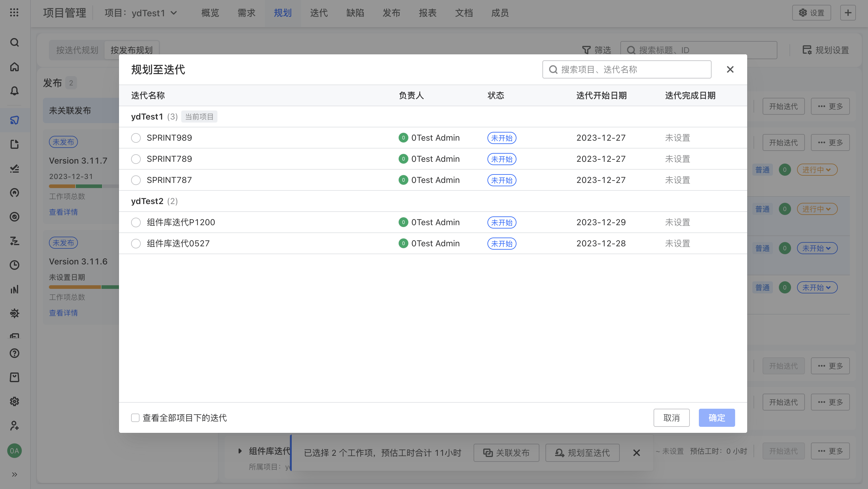Click the sidebar search magnifier icon
The width and height of the screenshot is (868, 489).
pyautogui.click(x=14, y=43)
